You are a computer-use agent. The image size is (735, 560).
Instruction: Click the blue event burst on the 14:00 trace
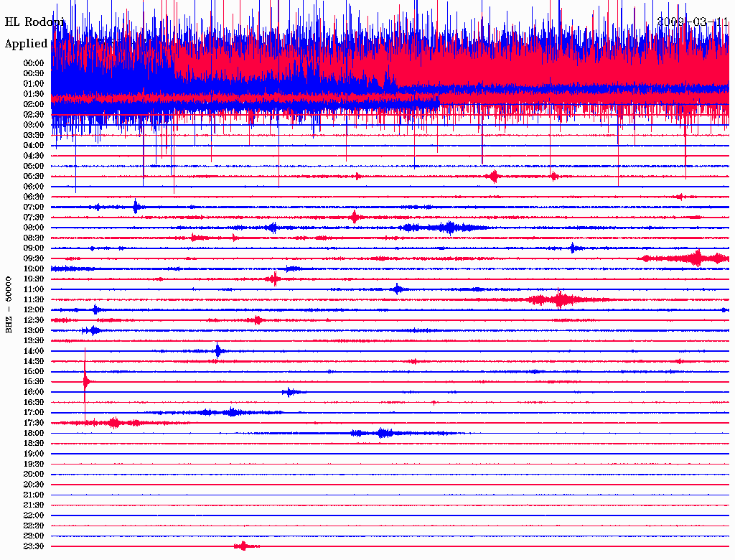pyautogui.click(x=217, y=351)
